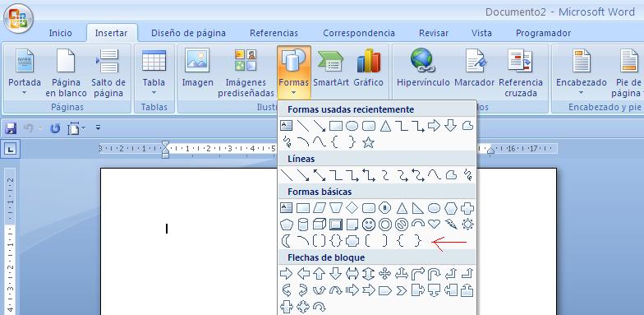Go to the Correspondencia tab
The width and height of the screenshot is (644, 315).
[x=359, y=33]
